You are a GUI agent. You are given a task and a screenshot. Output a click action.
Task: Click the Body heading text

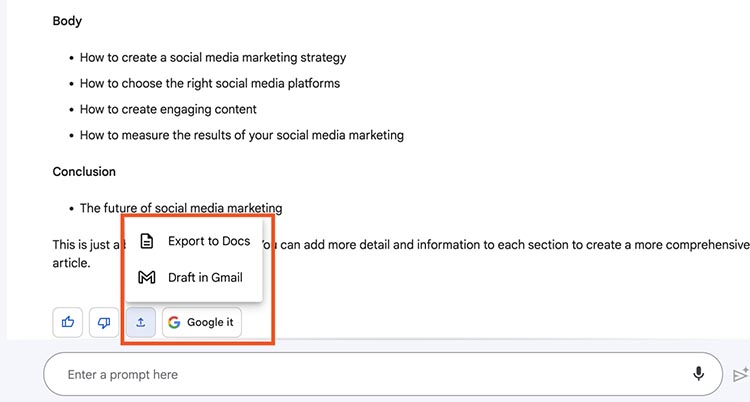[x=67, y=21]
